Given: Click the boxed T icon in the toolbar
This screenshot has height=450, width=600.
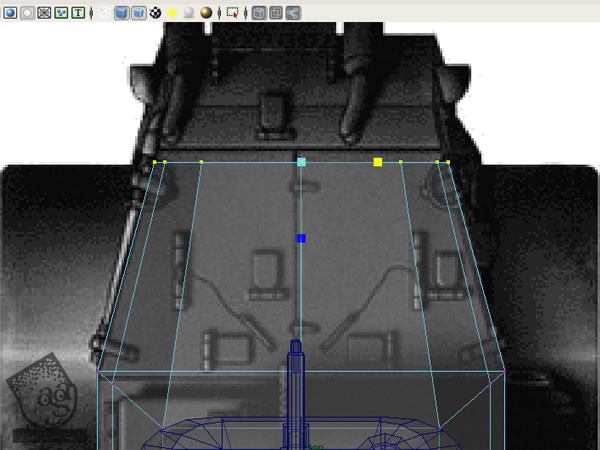Looking at the screenshot, I should (78, 12).
